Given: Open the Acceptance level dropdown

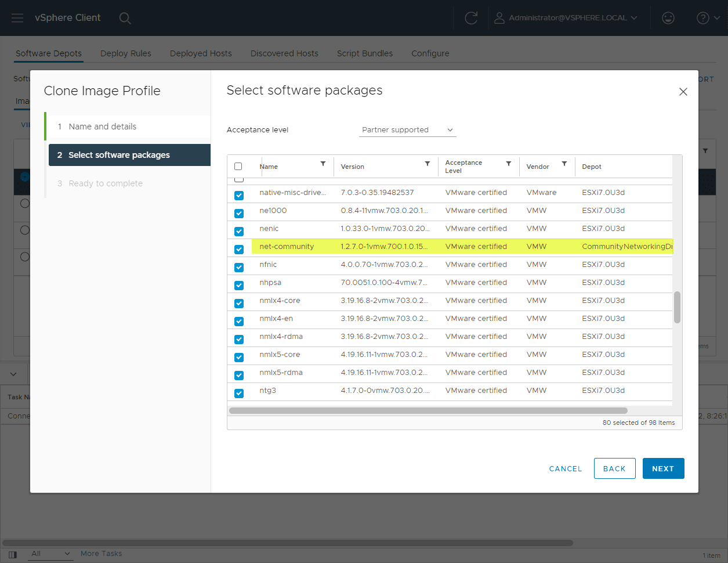Looking at the screenshot, I should point(407,130).
